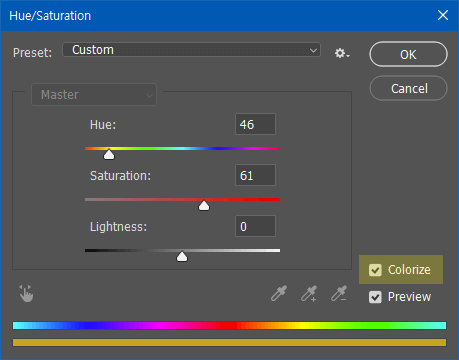Select the on-image adjustment hand tool
Viewport: 459px width, 360px height.
tap(26, 293)
